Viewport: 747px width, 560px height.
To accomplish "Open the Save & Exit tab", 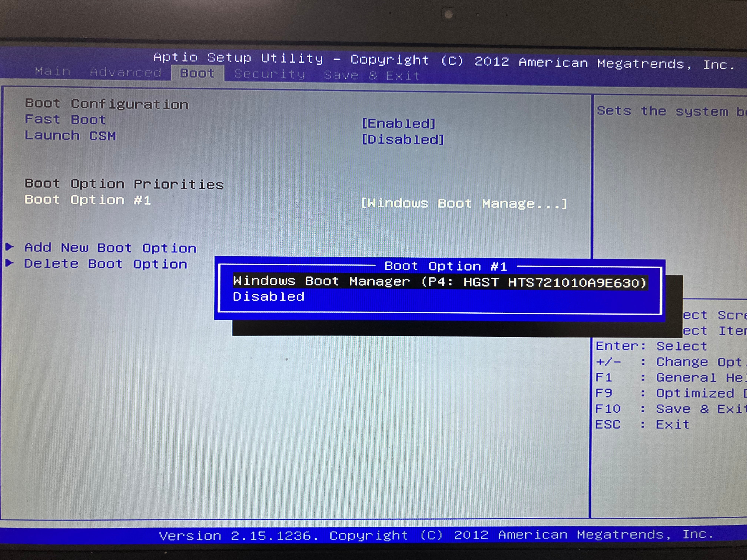I will (x=372, y=75).
